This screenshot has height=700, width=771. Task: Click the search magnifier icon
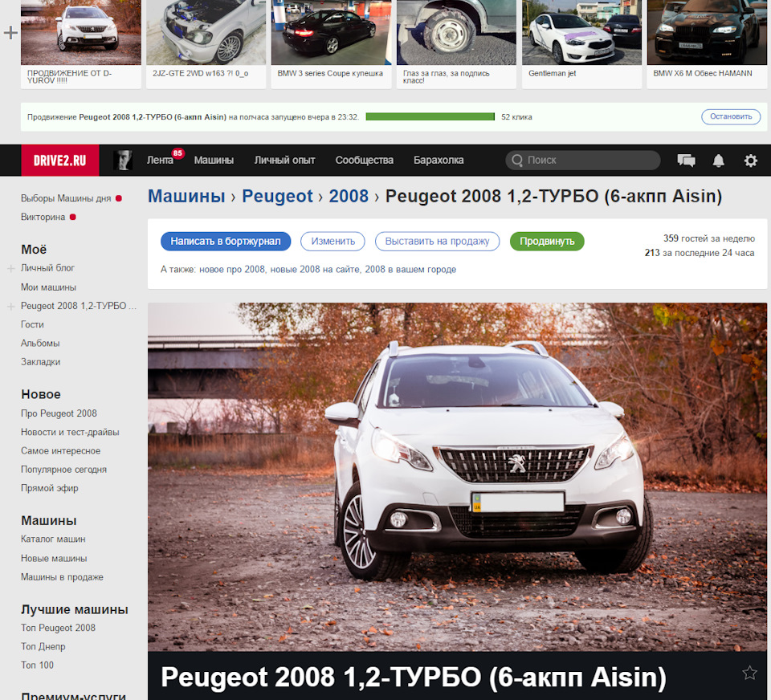[x=516, y=161]
